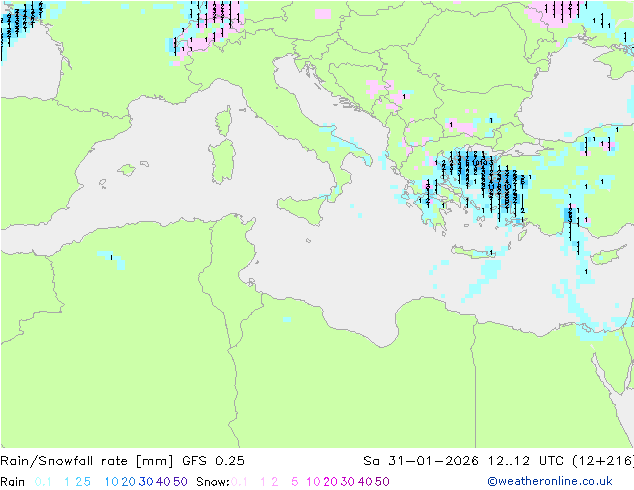The width and height of the screenshot is (634, 490).
Task: Select the Snow legend value 20
Action: (x=330, y=482)
